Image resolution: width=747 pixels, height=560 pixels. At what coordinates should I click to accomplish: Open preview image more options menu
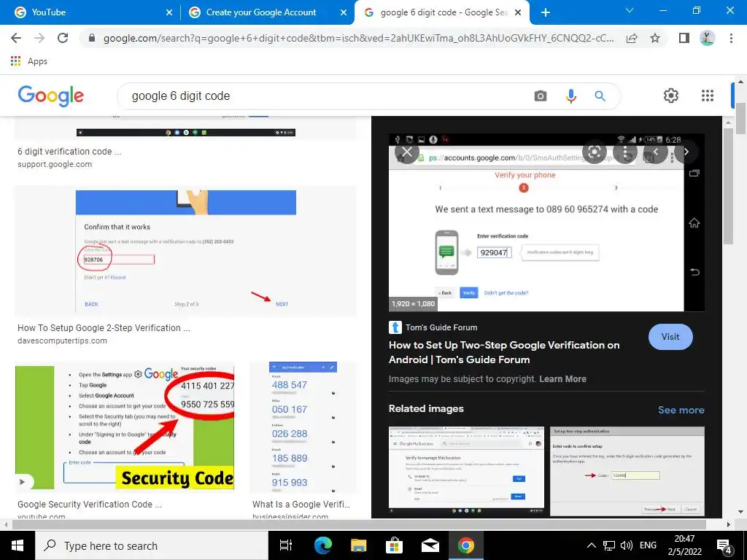coord(625,152)
